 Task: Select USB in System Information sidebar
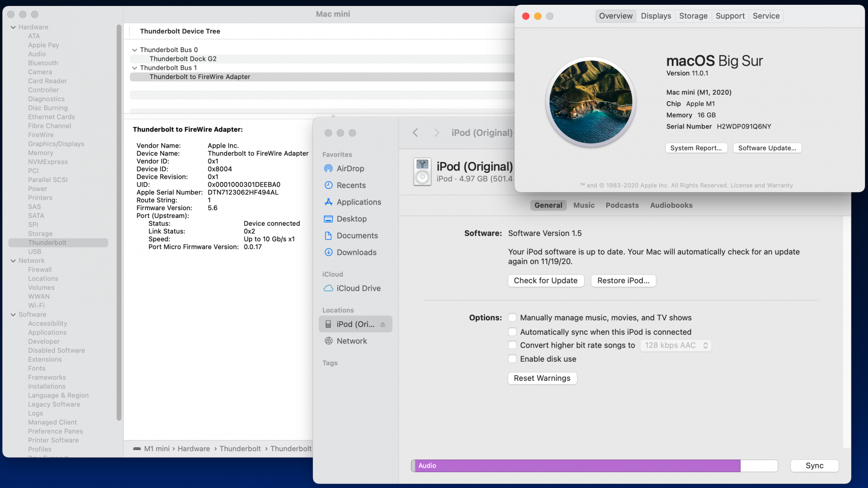(35, 252)
